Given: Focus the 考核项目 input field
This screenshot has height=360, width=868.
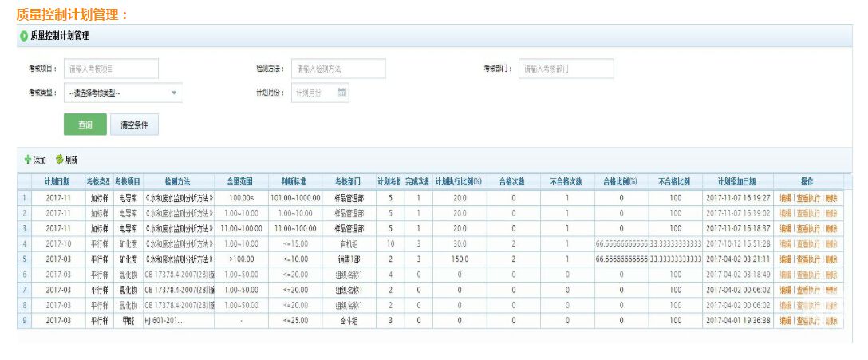Looking at the screenshot, I should pos(111,69).
